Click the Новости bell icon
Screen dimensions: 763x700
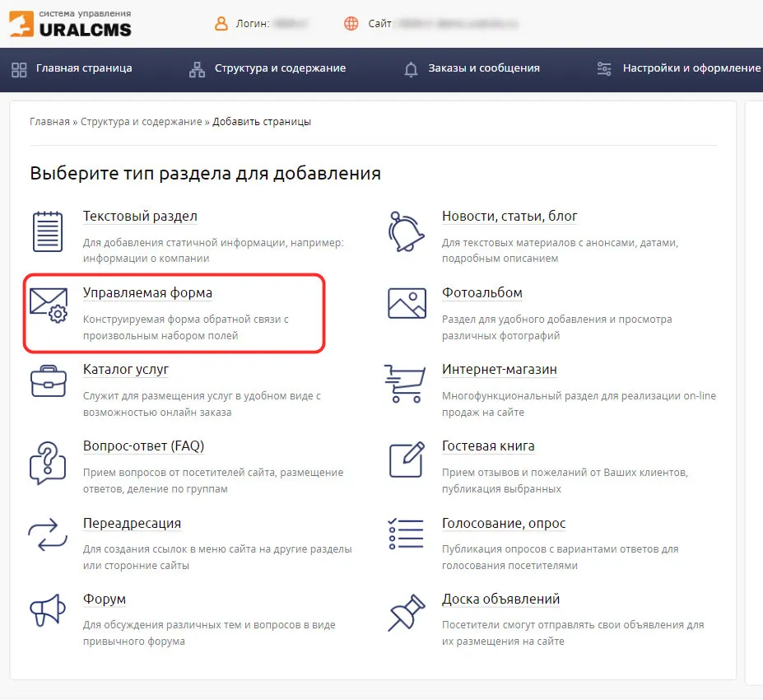pyautogui.click(x=406, y=231)
